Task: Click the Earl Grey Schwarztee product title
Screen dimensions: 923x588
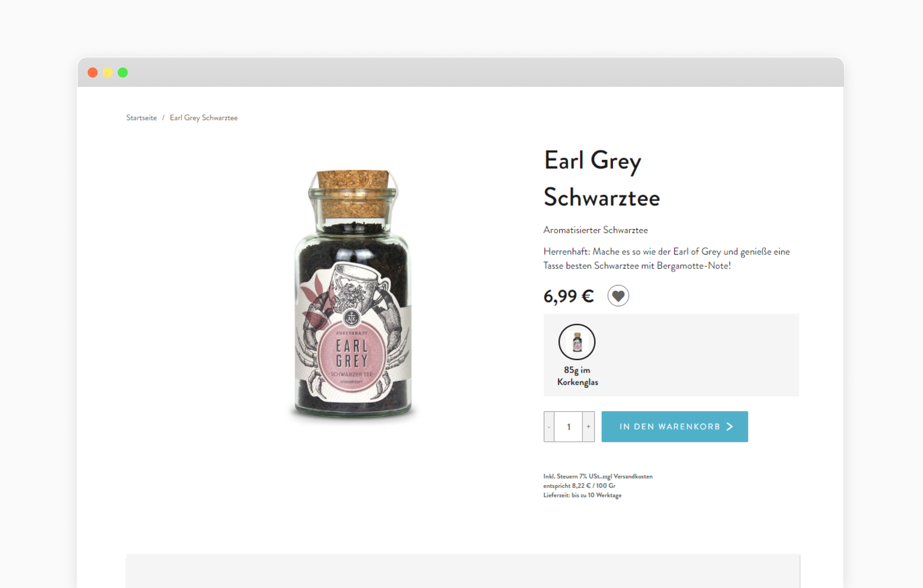Action: pyautogui.click(x=602, y=179)
